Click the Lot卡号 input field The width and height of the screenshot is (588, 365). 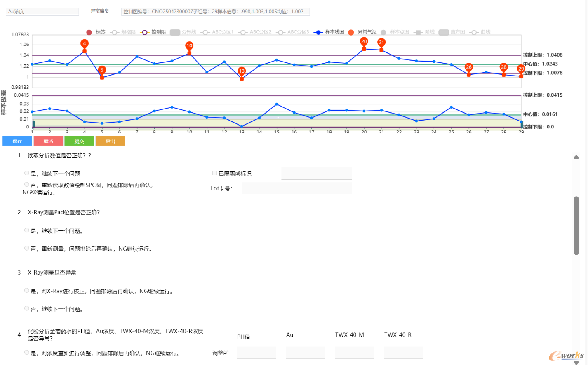click(x=297, y=188)
